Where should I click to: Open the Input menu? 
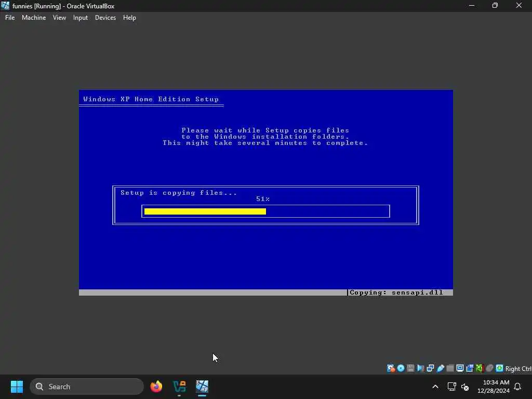pos(81,18)
